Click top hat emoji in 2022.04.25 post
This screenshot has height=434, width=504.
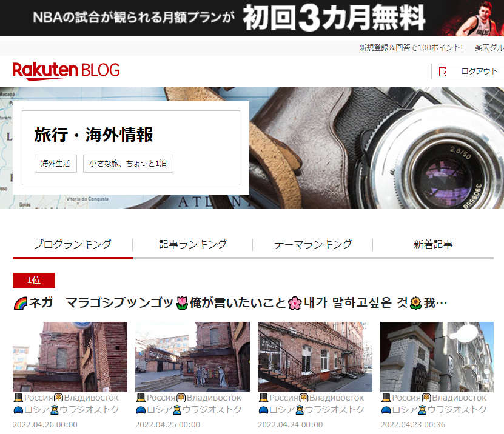tap(141, 398)
